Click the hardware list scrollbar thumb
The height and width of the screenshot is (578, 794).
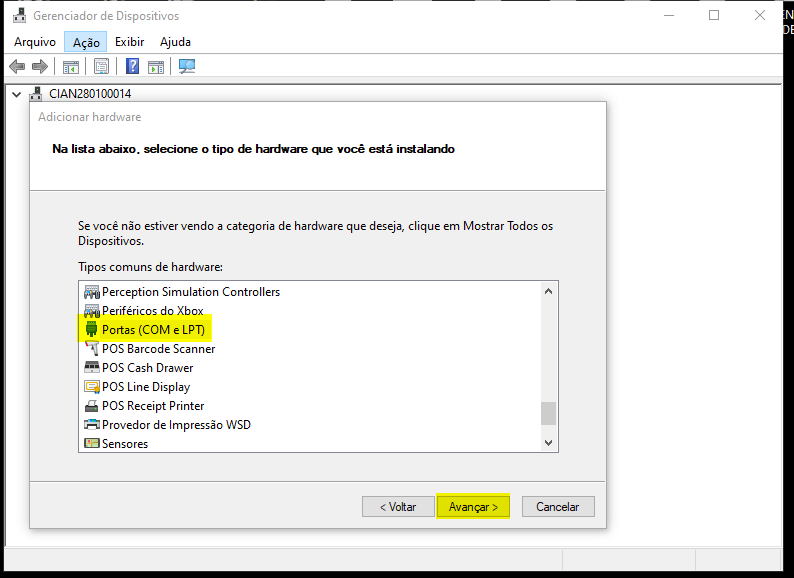548,413
